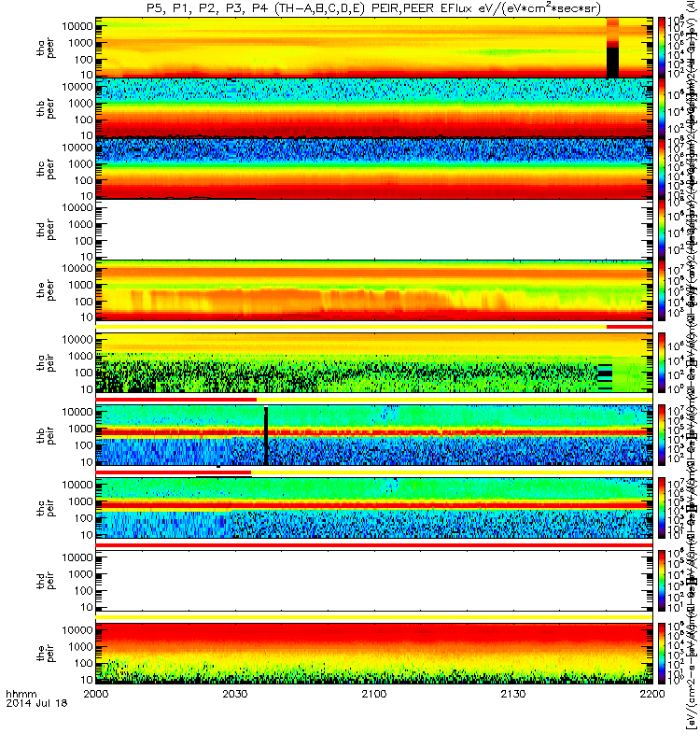Screen dimensions: 700x747
Task: Select the 2200 time axis label
Action: [652, 694]
